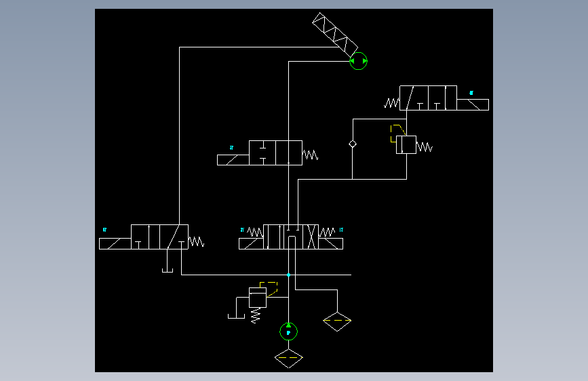Image resolution: width=588 pixels, height=381 pixels.
Task: Select the cyan junction dot on the pump line
Action: point(288,275)
